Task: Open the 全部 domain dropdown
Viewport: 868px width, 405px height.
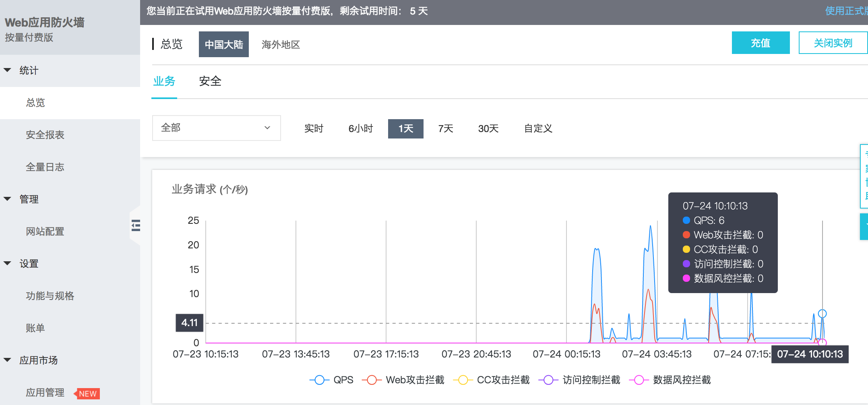Action: click(216, 128)
